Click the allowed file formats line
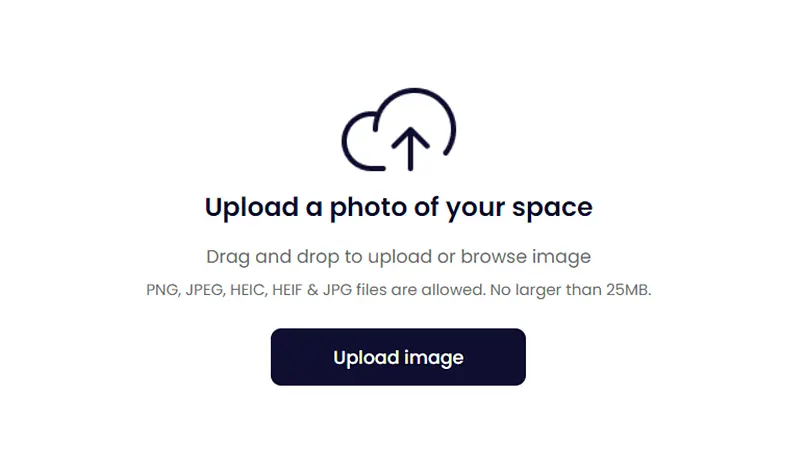The width and height of the screenshot is (805, 471). click(x=398, y=290)
